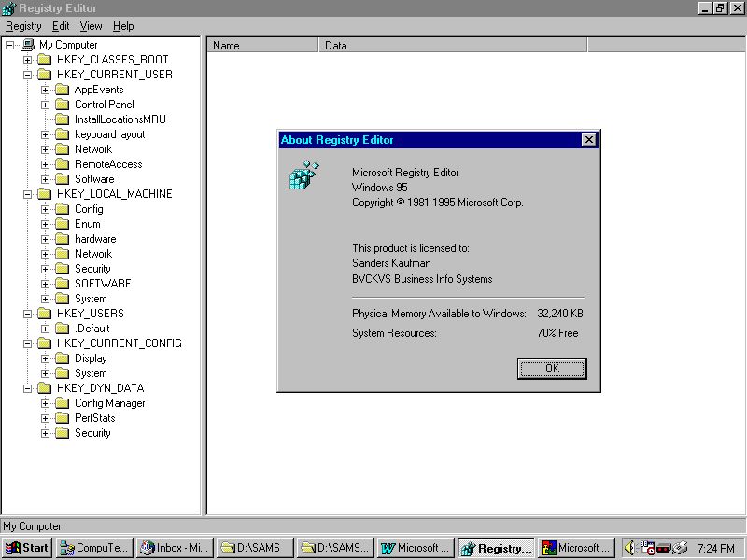Open the Registry menu
747x560 pixels.
(23, 26)
